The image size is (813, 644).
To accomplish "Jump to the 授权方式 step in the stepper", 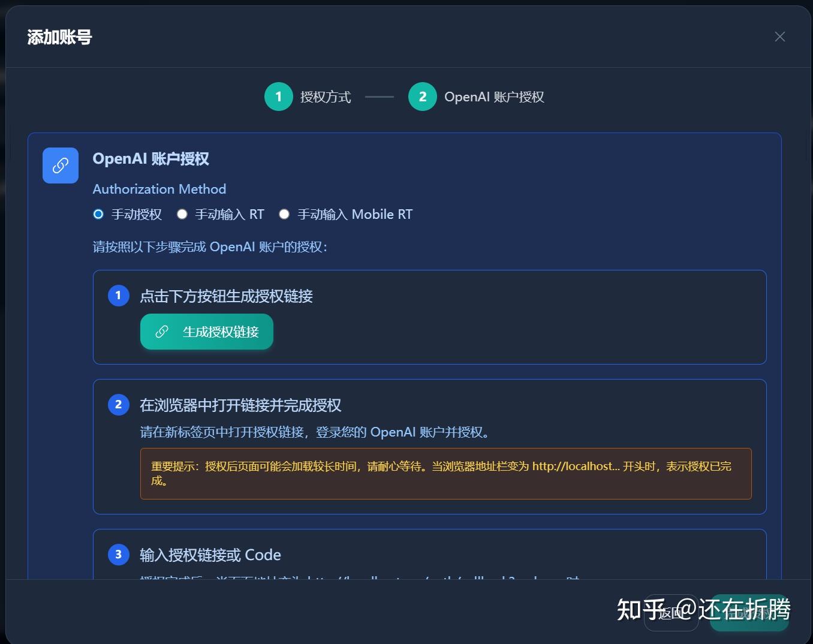I will click(x=308, y=97).
